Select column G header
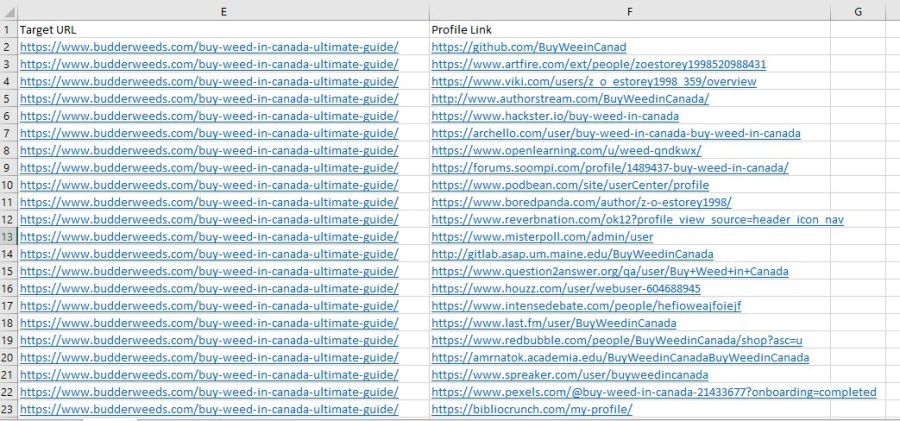Viewport: 900px width, 421px height. coord(858,11)
